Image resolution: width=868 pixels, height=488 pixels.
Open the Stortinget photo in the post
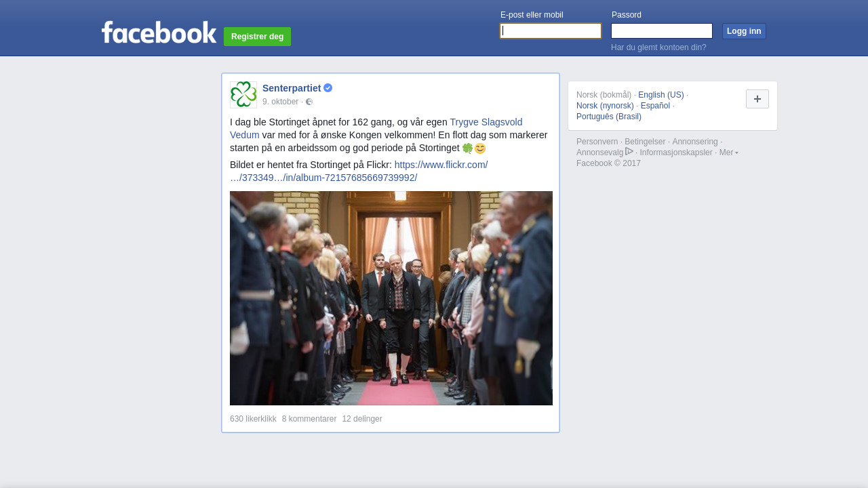coord(391,298)
